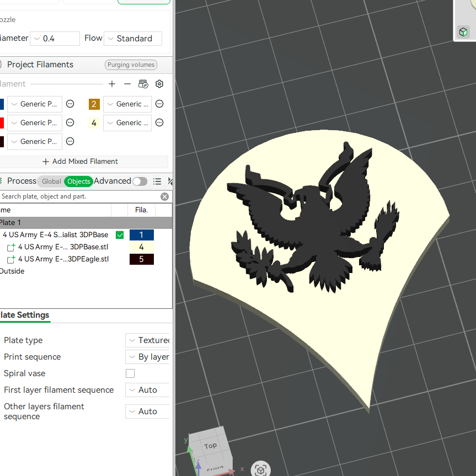476x476 pixels.
Task: Open Other layers filament sequence dropdown
Action: point(147,411)
